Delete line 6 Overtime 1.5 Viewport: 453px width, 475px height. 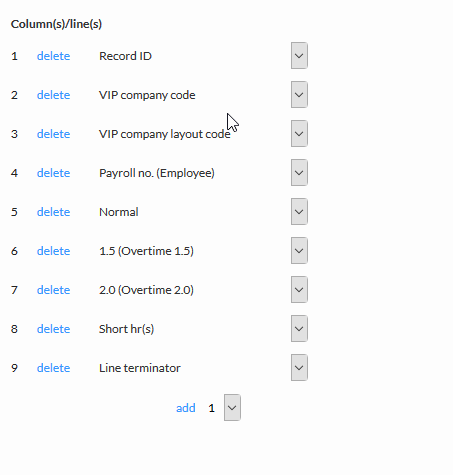click(53, 251)
